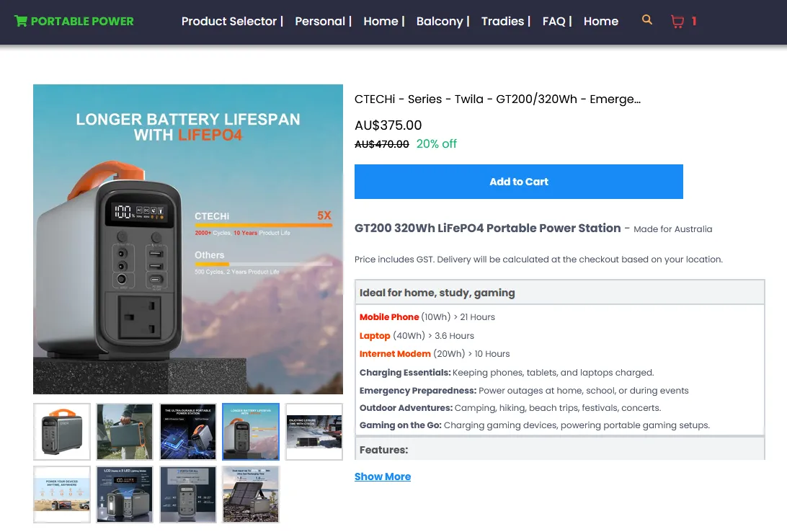Click the cart item count 1
Viewport: 787px width, 532px height.
[693, 21]
